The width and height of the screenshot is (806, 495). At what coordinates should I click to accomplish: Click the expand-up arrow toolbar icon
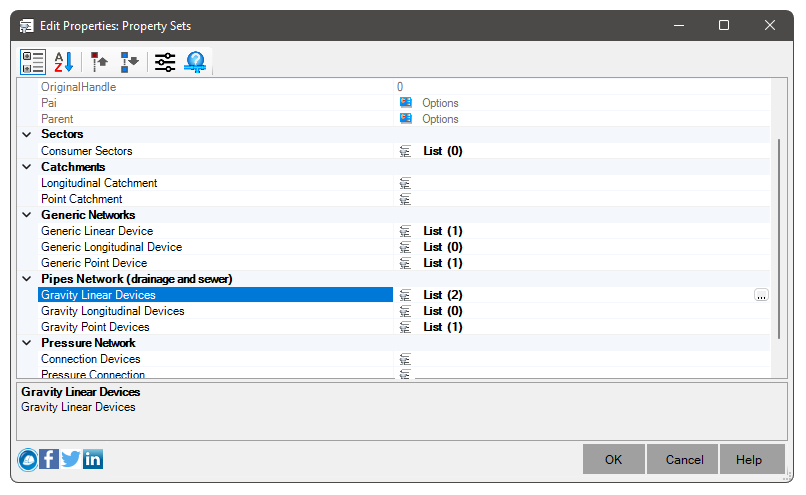point(99,62)
